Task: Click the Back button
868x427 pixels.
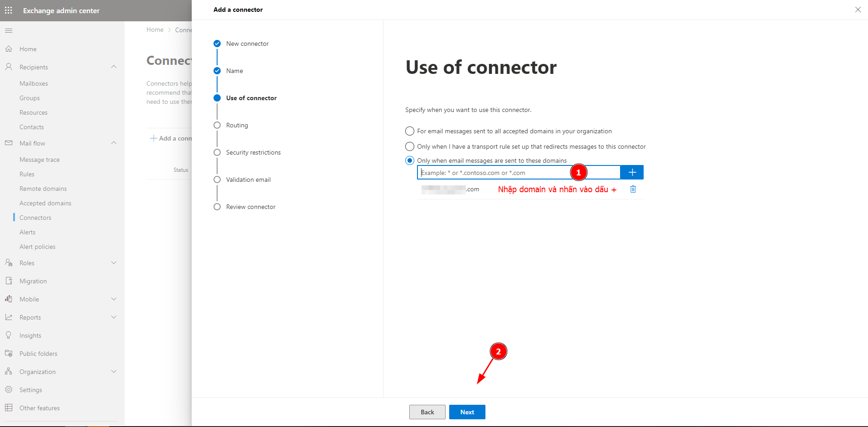Action: click(427, 412)
